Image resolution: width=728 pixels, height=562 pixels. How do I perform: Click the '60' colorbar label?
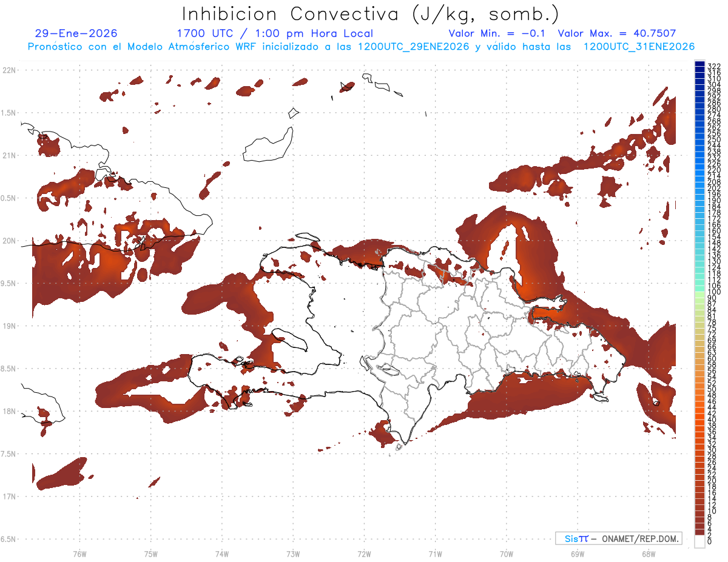[x=712, y=358]
